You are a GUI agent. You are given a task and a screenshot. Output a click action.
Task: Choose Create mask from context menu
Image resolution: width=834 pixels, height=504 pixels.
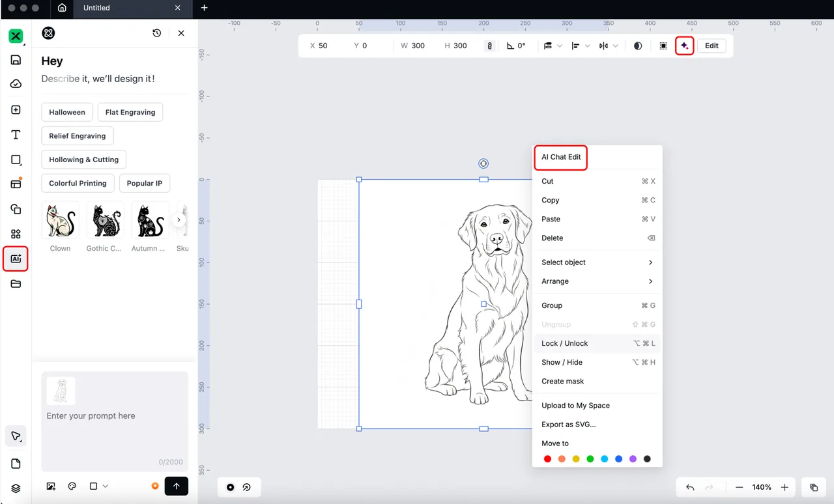(597, 382)
